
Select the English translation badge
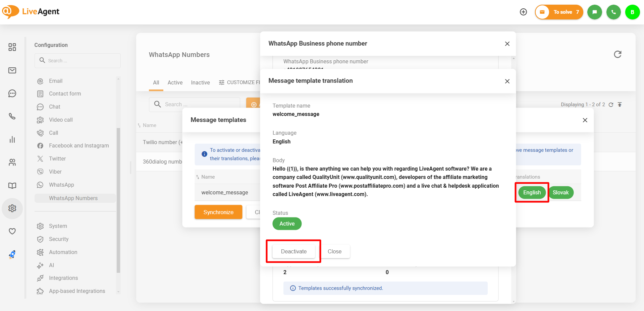pyautogui.click(x=532, y=192)
